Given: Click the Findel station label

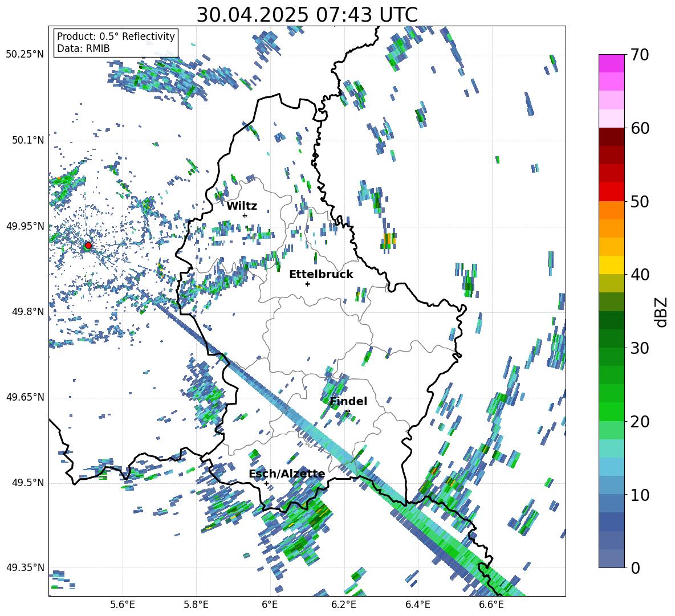Looking at the screenshot, I should 348,401.
